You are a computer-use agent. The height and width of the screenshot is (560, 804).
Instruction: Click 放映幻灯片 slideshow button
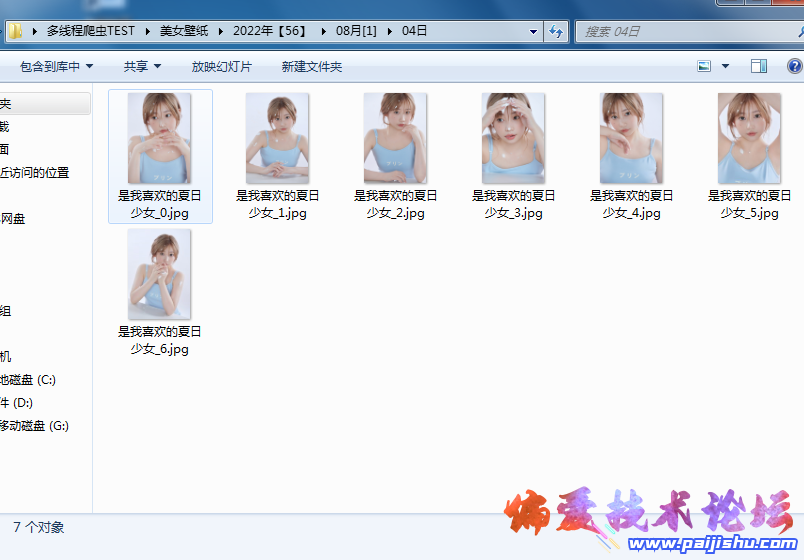[222, 67]
